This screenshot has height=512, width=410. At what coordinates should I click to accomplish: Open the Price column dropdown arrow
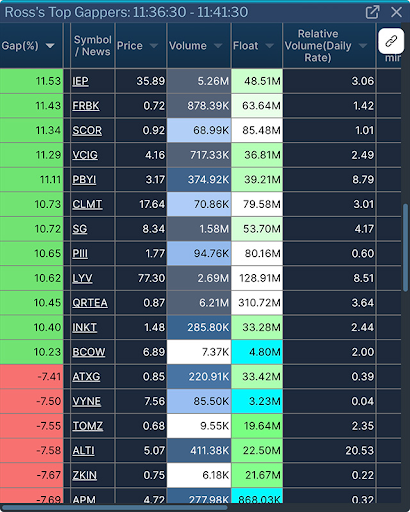click(154, 46)
